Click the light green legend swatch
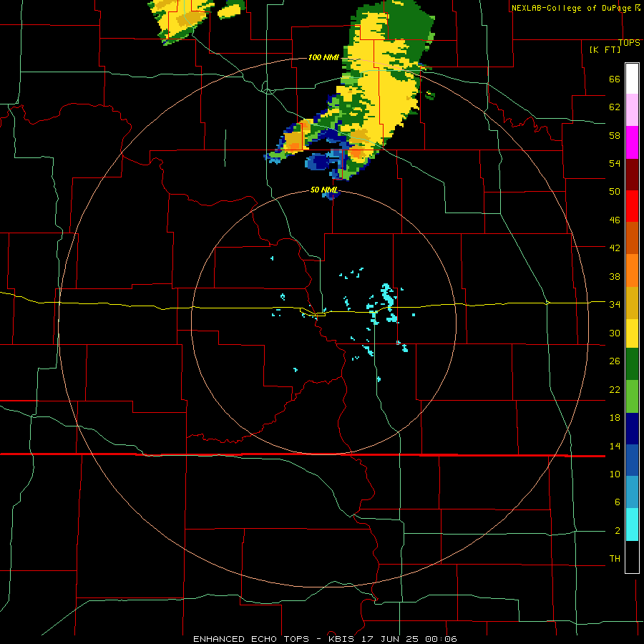This screenshot has height=644, width=644. 632,396
